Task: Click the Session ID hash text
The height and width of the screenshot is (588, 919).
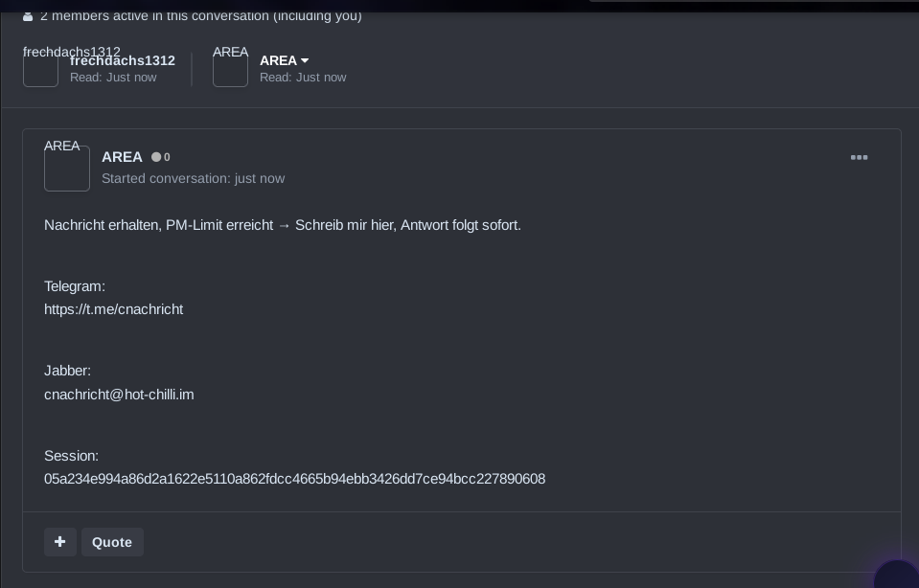Action: [x=295, y=479]
